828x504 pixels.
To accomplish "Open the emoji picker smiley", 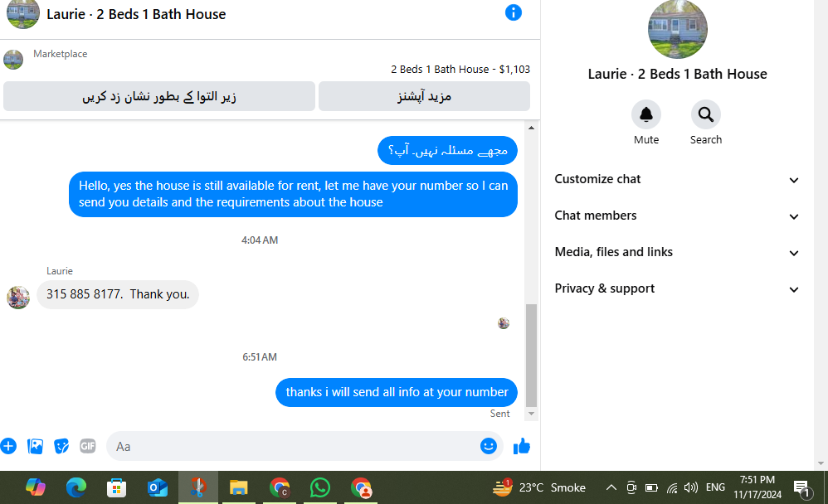I will pos(489,446).
